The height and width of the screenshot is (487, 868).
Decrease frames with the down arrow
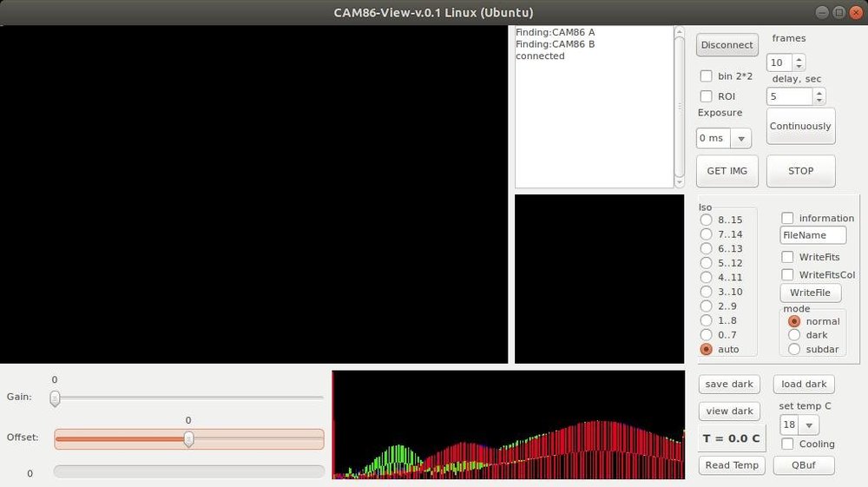[x=799, y=66]
